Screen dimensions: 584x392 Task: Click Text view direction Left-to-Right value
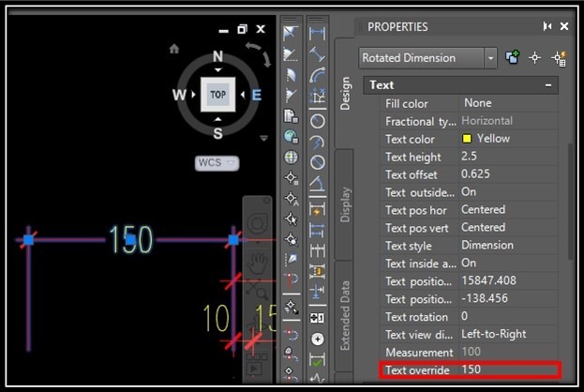493,334
